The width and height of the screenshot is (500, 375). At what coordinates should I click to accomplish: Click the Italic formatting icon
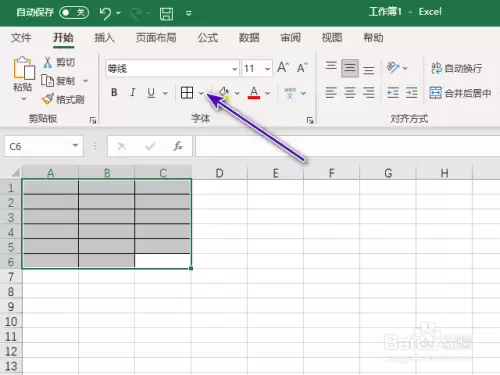(x=133, y=92)
